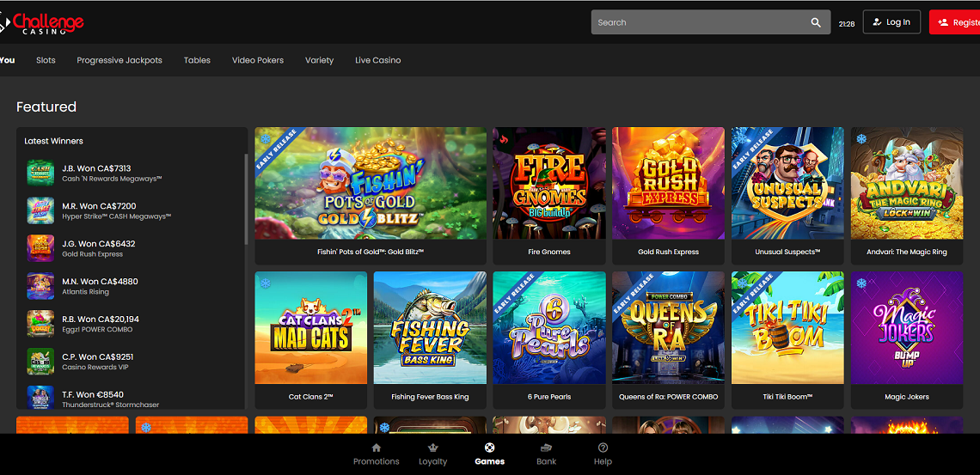Launch Queens of Ra: POWER COMBO
This screenshot has width=980, height=475.
668,340
